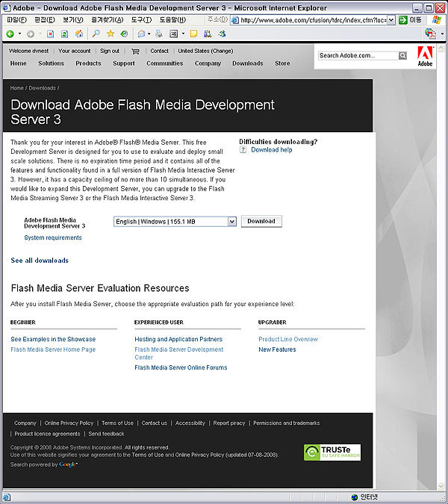
Task: Click the 인터넷 zone globe icon in status bar
Action: point(355,497)
